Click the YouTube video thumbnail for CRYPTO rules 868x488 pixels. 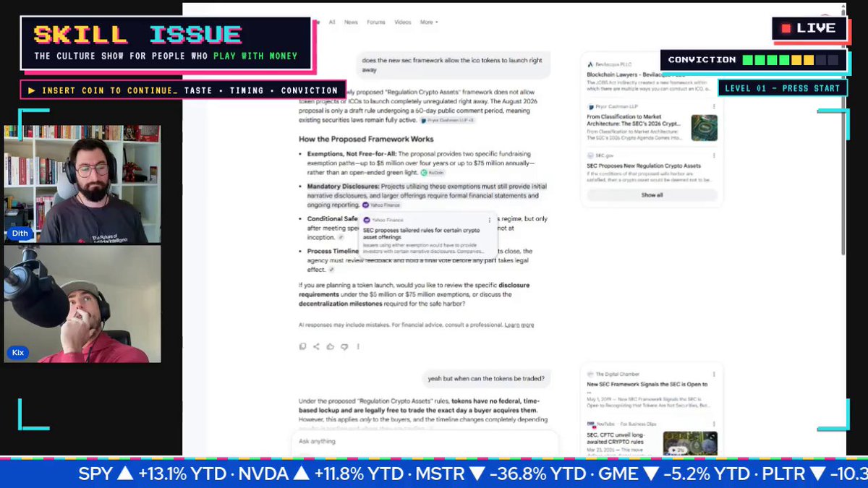(690, 444)
